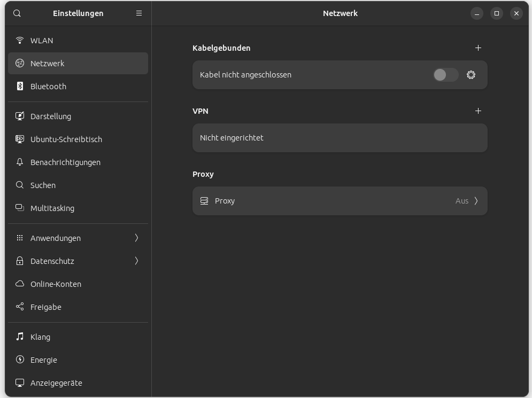Image resolution: width=532 pixels, height=398 pixels.
Task: Click the search icon in Einstellungen header
Action: 17,13
